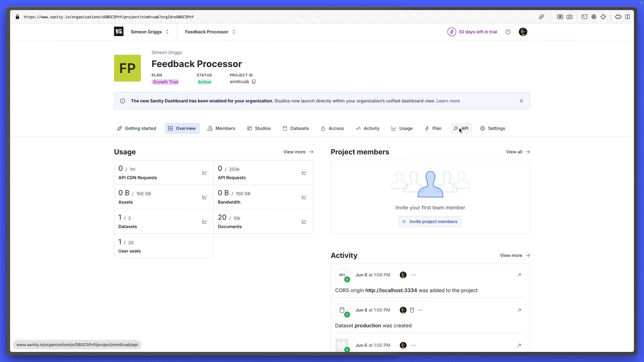Follow the Learn more link in banner
644x362 pixels.
click(448, 101)
